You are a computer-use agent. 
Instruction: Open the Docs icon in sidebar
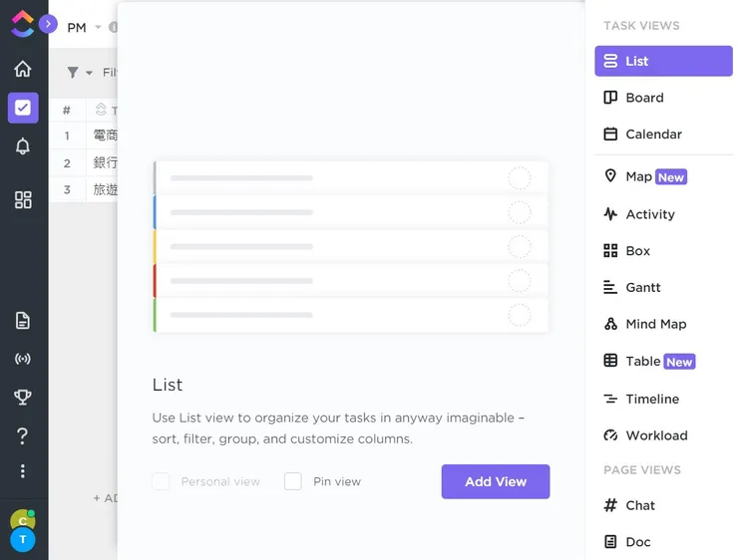pos(23,321)
